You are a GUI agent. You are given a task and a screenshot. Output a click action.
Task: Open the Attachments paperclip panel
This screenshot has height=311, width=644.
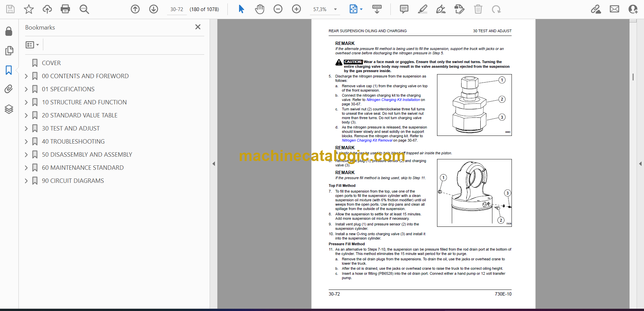tap(9, 89)
